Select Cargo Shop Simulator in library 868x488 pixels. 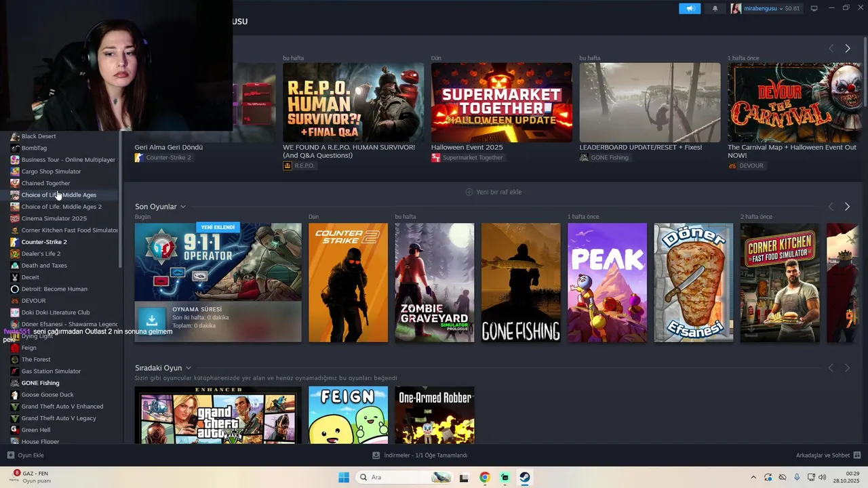click(51, 171)
